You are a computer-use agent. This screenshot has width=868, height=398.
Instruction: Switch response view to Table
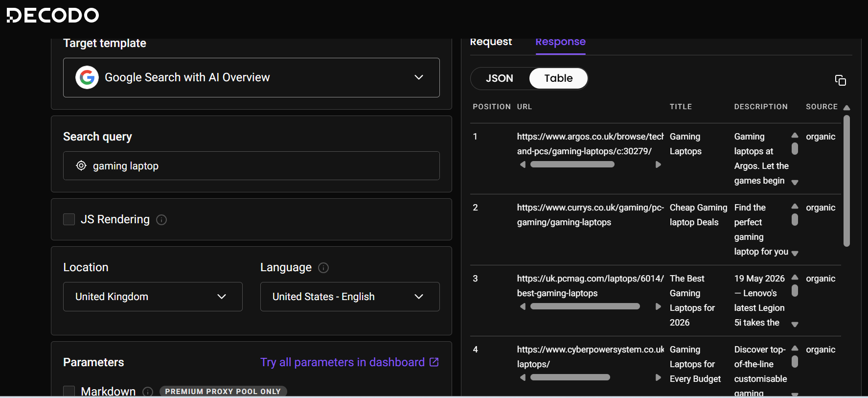[x=558, y=78]
